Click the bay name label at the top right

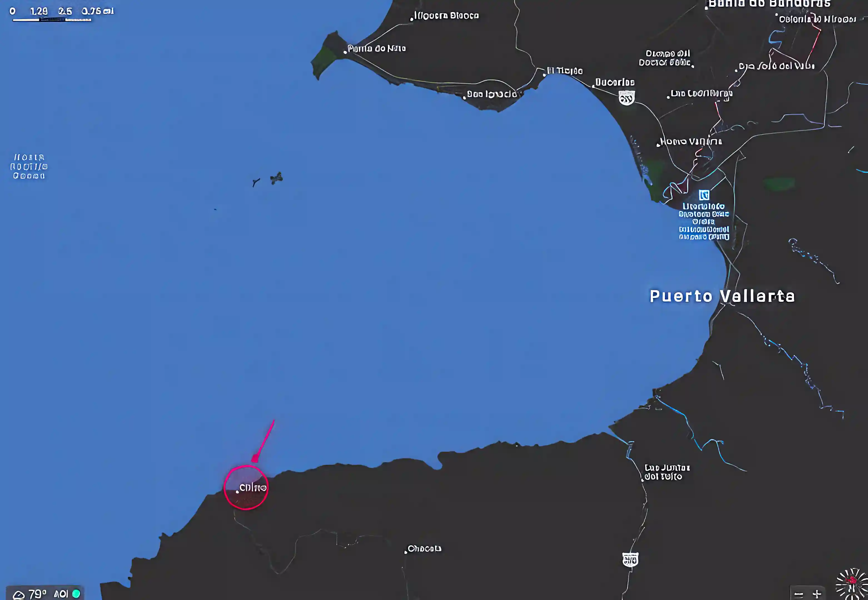pyautogui.click(x=769, y=4)
